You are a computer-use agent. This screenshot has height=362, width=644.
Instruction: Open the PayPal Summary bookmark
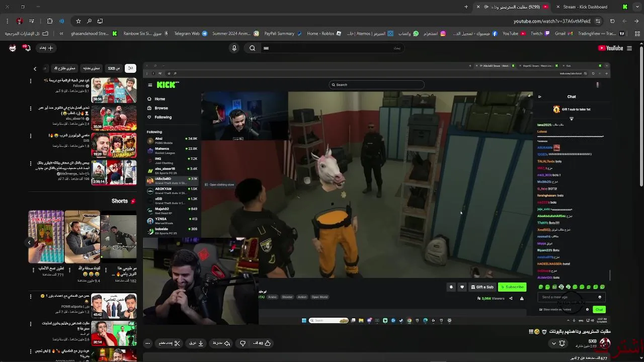pyautogui.click(x=283, y=34)
